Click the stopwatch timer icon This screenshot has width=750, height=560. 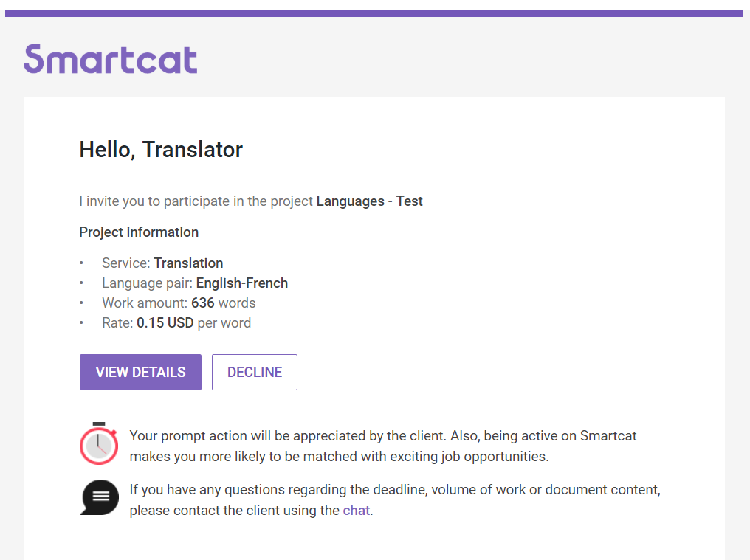click(x=99, y=443)
